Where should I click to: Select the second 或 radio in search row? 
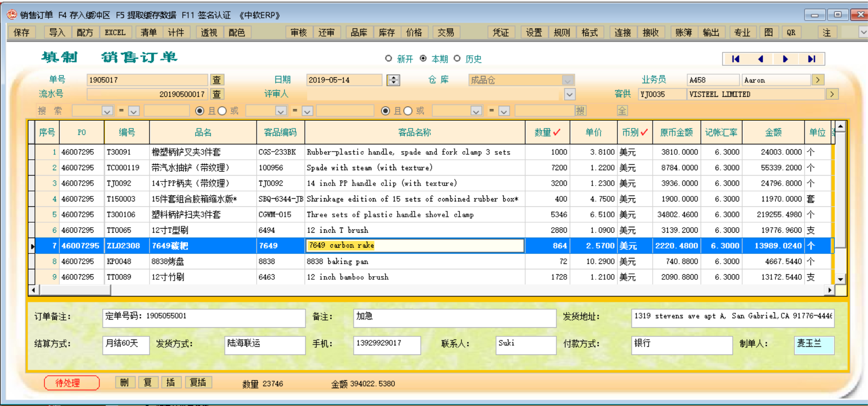(408, 111)
